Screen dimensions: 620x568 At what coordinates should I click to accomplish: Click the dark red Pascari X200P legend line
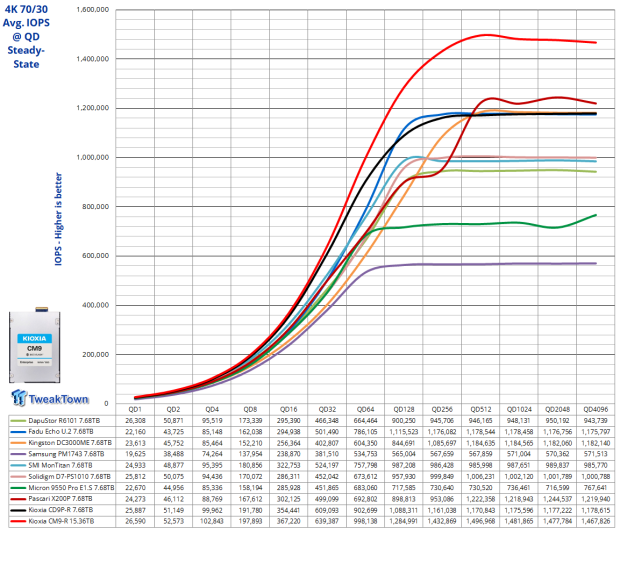[18, 499]
